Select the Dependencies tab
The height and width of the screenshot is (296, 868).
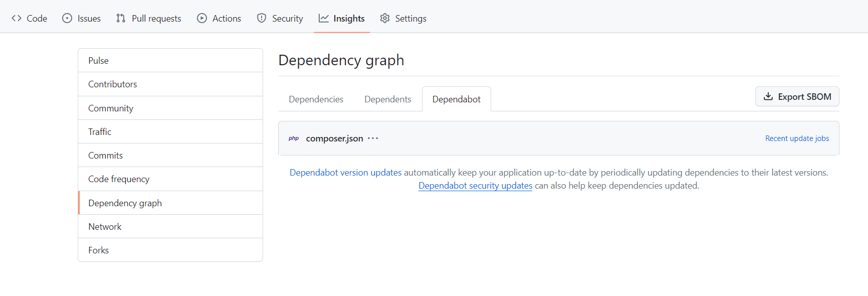tap(315, 99)
